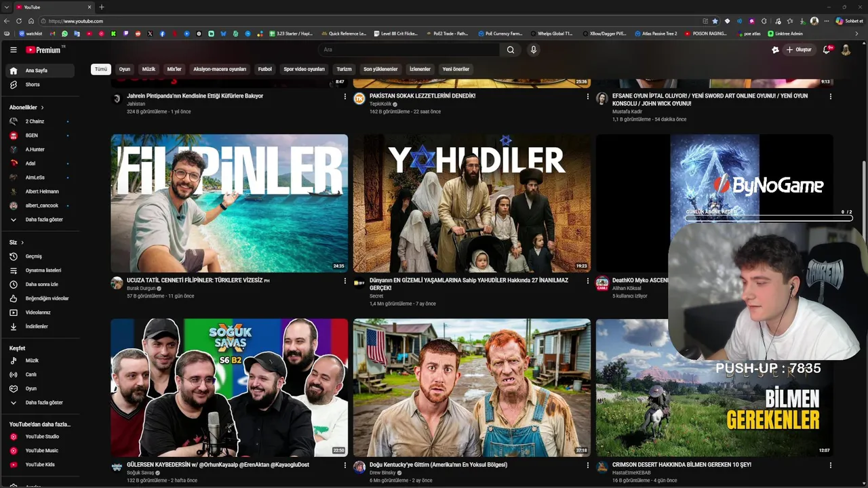Image resolution: width=868 pixels, height=488 pixels.
Task: Open YouTube Music from the sidebar
Action: click(41, 451)
